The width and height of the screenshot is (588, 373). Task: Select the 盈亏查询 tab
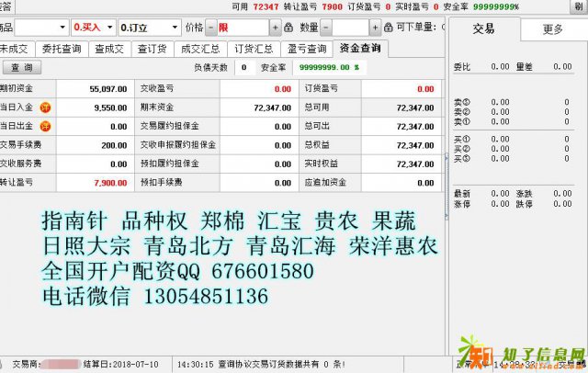point(306,49)
